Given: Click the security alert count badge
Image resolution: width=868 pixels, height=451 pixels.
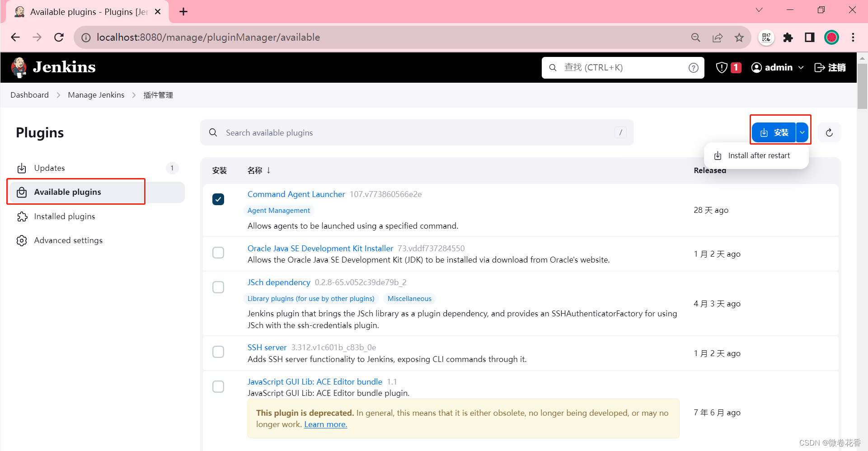Looking at the screenshot, I should point(736,67).
